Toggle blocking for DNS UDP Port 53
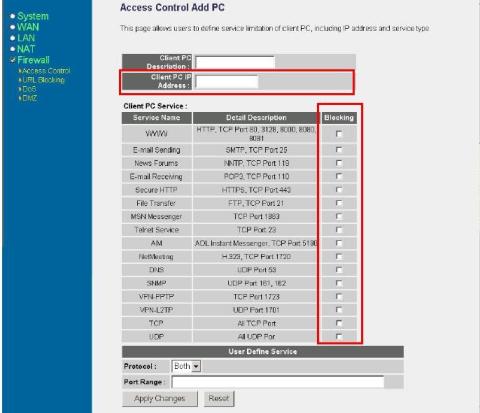This screenshot has height=413, width=480. click(x=339, y=270)
